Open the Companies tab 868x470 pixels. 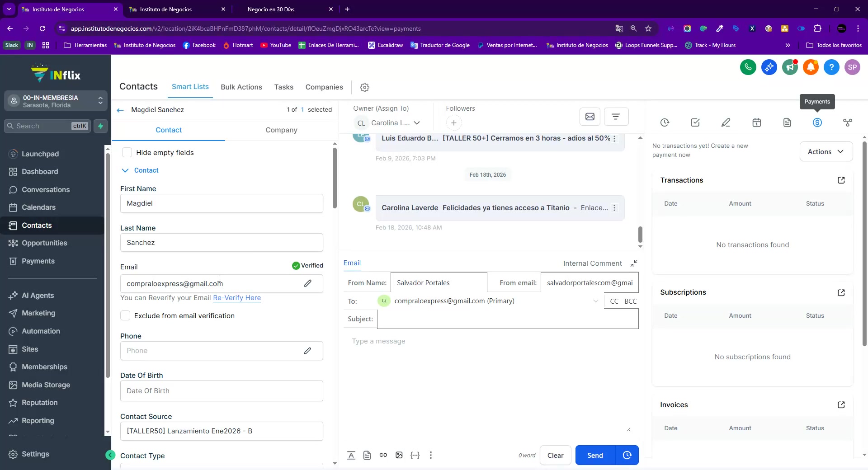pyautogui.click(x=324, y=87)
